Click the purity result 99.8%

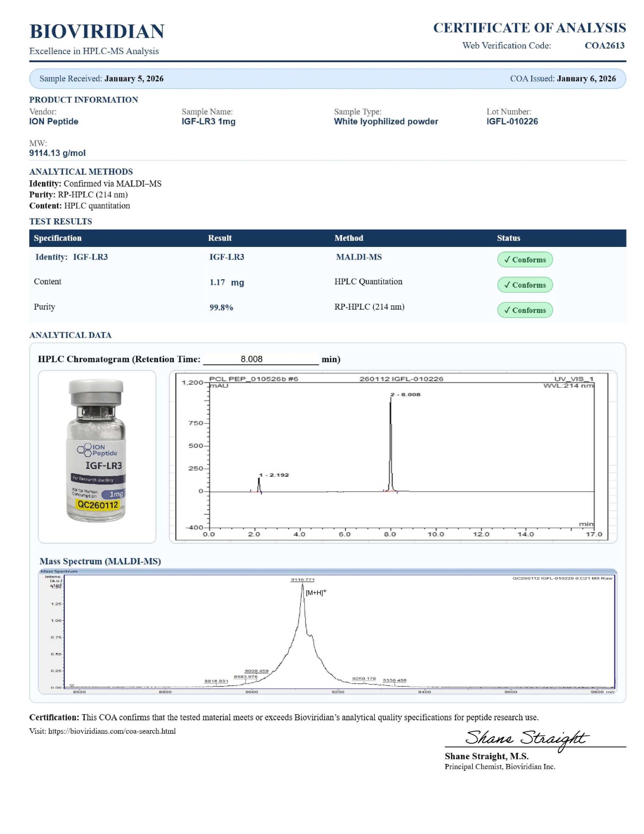221,308
